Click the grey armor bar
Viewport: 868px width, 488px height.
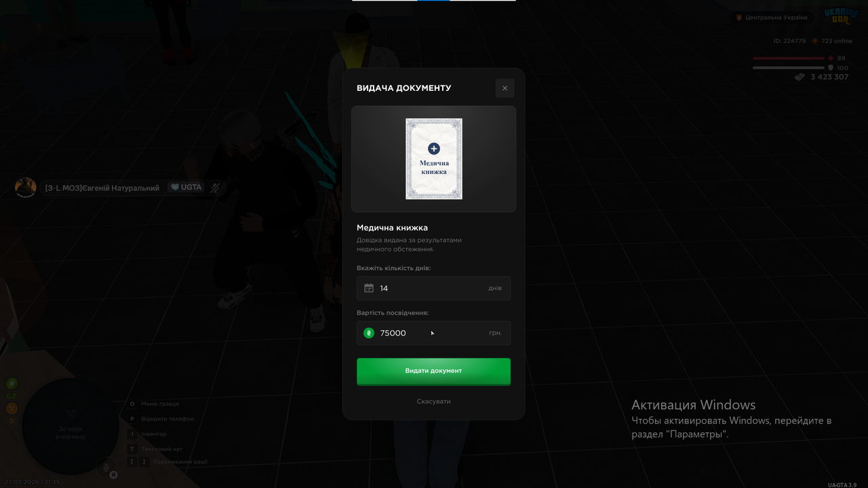pyautogui.click(x=789, y=68)
